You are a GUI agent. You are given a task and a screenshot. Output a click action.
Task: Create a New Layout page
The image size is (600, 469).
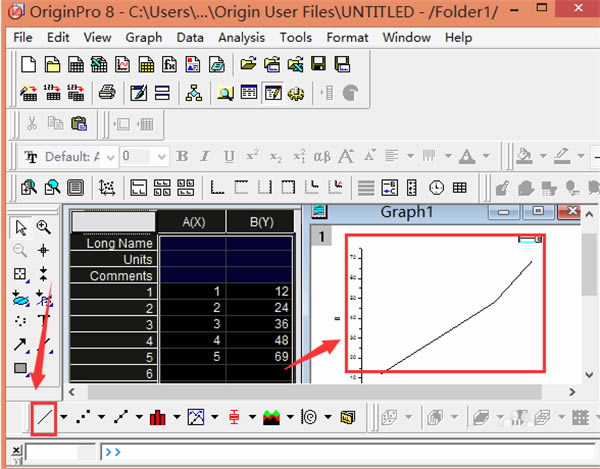pyautogui.click(x=193, y=64)
